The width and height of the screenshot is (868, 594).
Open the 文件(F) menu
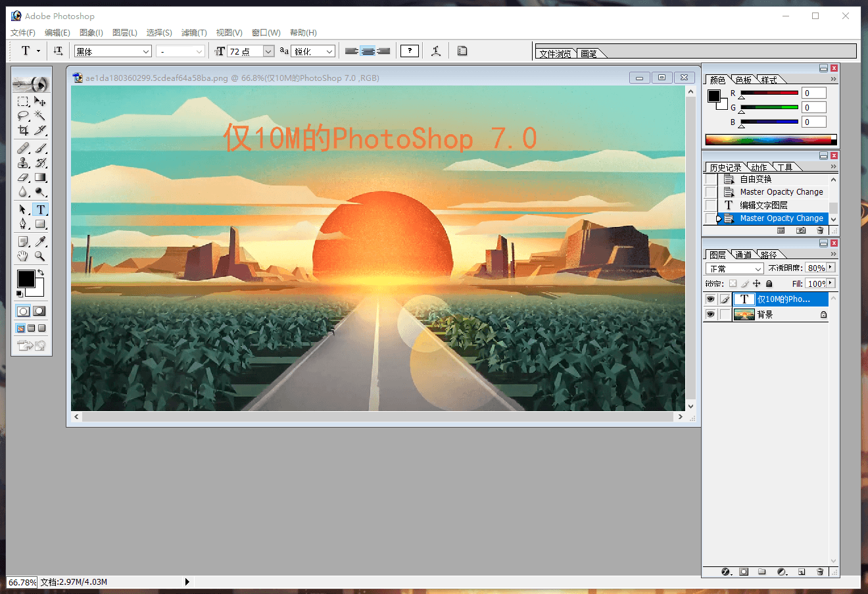tap(23, 32)
